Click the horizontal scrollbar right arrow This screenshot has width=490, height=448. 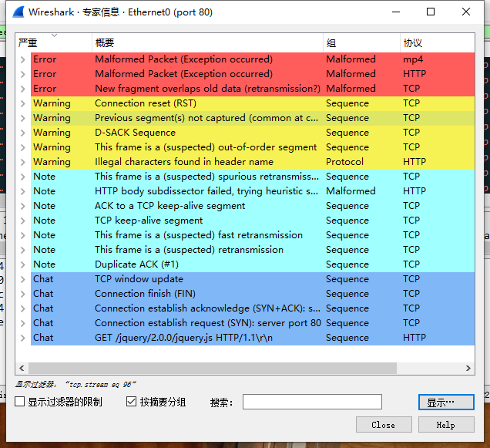pyautogui.click(x=468, y=369)
